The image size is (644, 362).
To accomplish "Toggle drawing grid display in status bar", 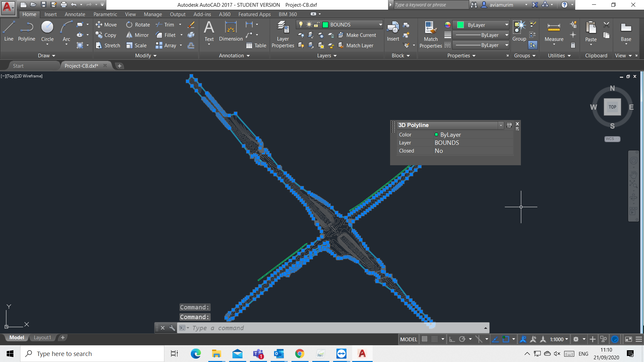I will [425, 339].
